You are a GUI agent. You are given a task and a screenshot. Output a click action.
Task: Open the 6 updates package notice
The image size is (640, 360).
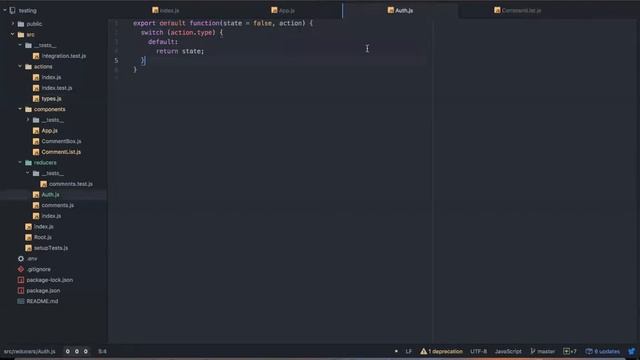point(602,351)
